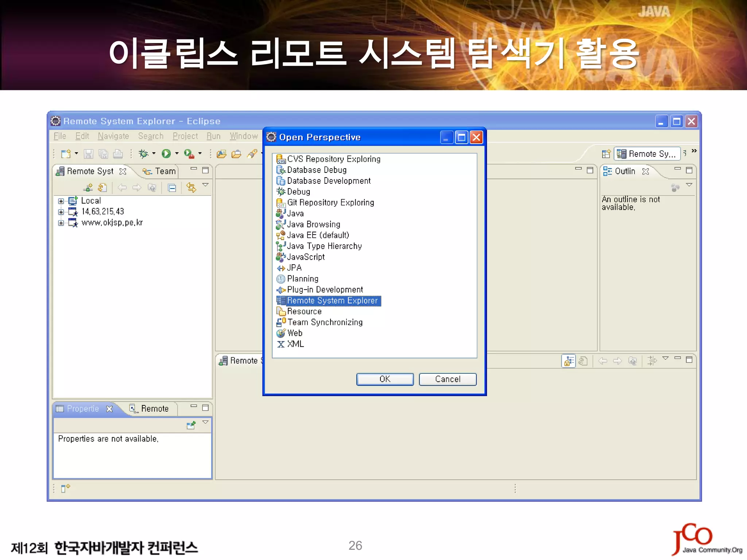Image resolution: width=747 pixels, height=560 pixels.
Task: Click the Link with Editor arrows icon
Action: [191, 188]
